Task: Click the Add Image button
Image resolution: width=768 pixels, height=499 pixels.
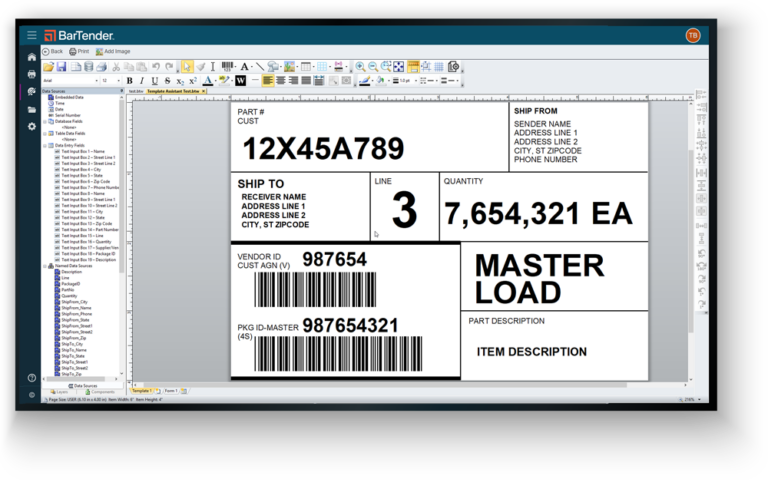Action: 115,51
